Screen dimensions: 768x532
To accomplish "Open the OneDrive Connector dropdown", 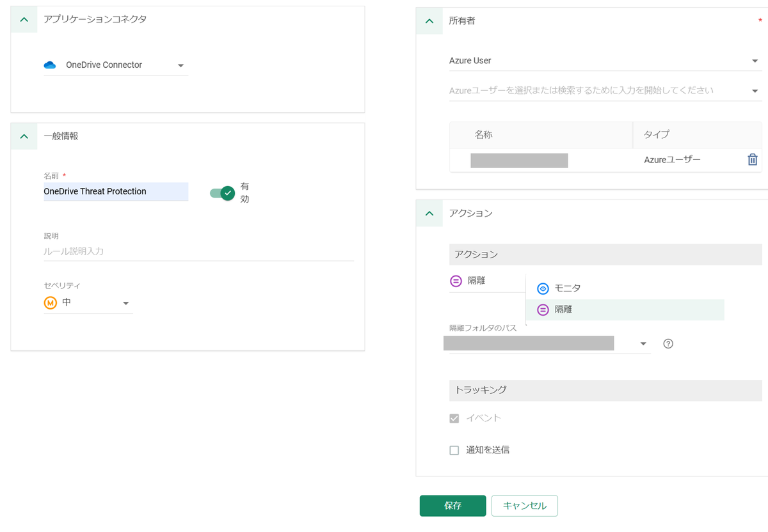I will [116, 65].
